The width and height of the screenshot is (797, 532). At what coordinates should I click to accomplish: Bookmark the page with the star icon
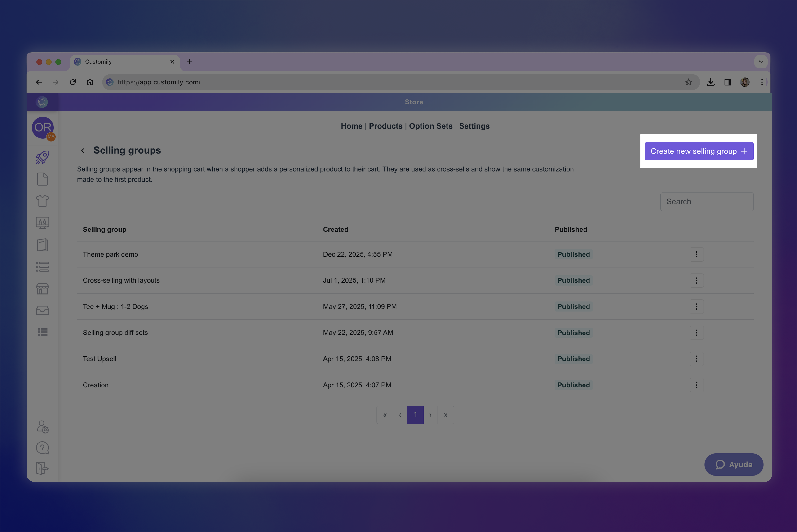[688, 82]
